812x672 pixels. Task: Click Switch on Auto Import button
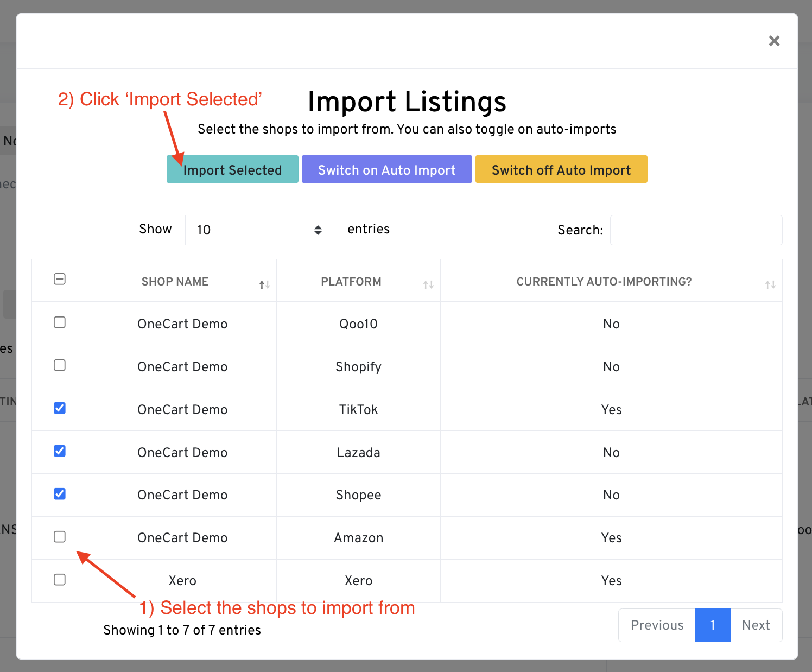[386, 169]
